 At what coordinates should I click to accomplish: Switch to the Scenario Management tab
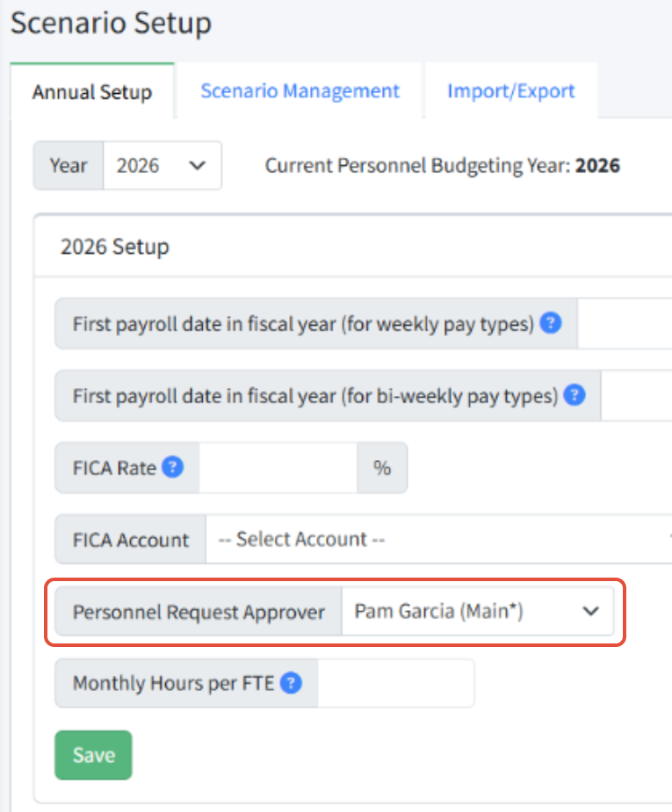point(300,90)
